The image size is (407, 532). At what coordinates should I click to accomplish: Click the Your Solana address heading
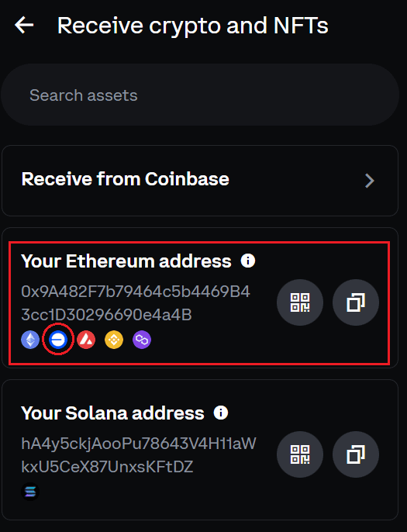112,413
